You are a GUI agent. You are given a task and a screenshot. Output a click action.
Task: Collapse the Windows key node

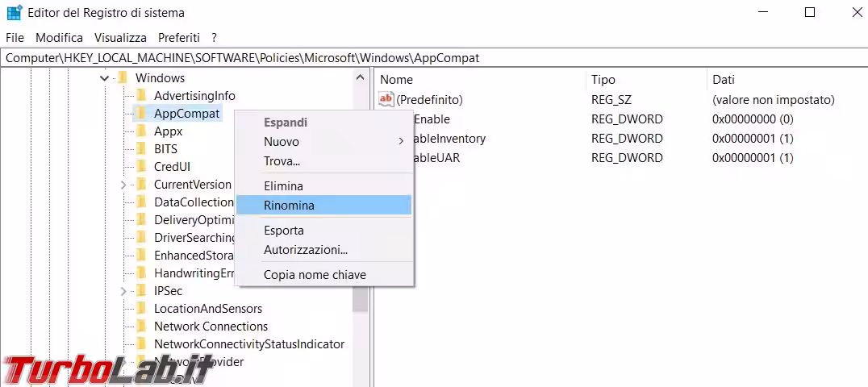coord(104,78)
